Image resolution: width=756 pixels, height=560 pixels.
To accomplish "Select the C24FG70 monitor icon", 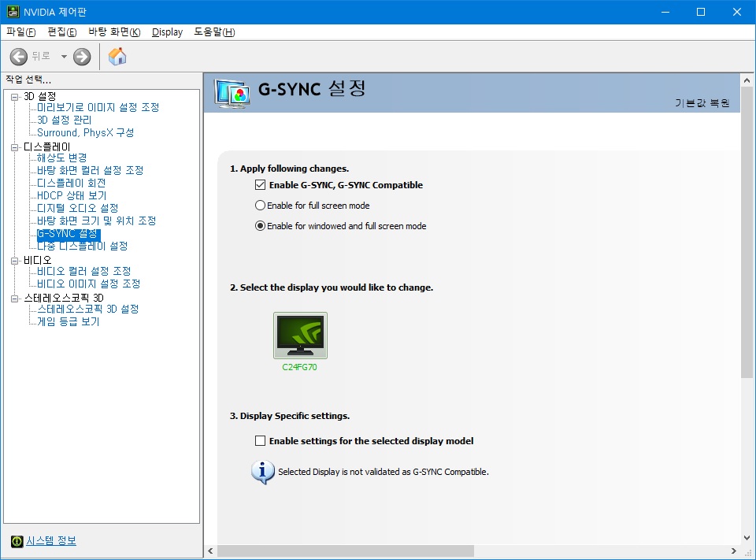I will [300, 336].
